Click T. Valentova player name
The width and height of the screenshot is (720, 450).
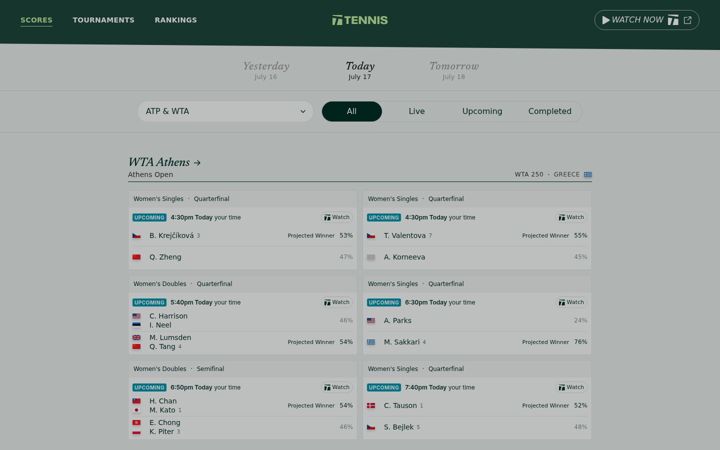click(405, 236)
